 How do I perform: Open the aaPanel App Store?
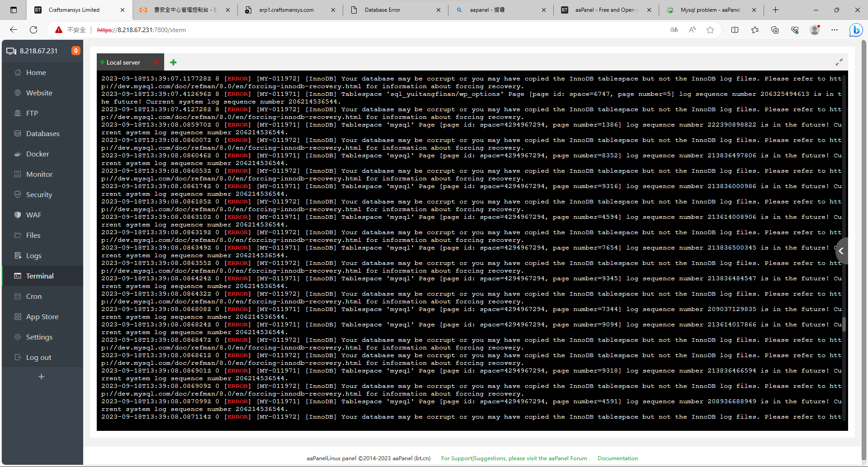(42, 316)
